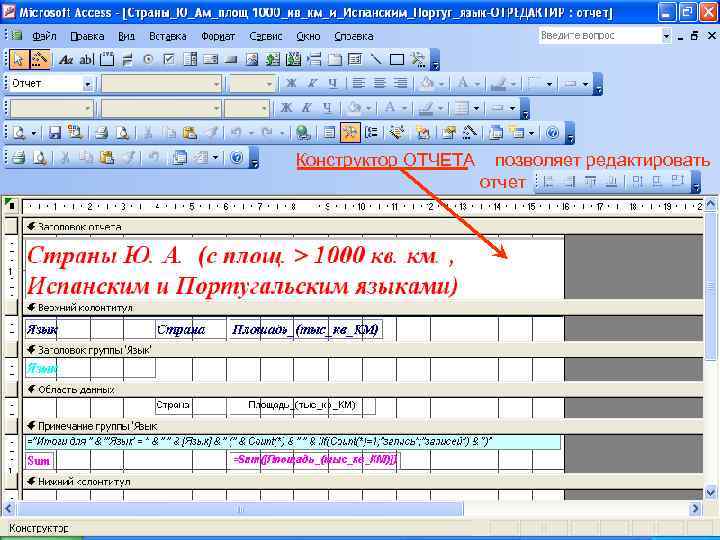
Task: Toggle the Toolbox button on design toolbar
Action: [349, 133]
